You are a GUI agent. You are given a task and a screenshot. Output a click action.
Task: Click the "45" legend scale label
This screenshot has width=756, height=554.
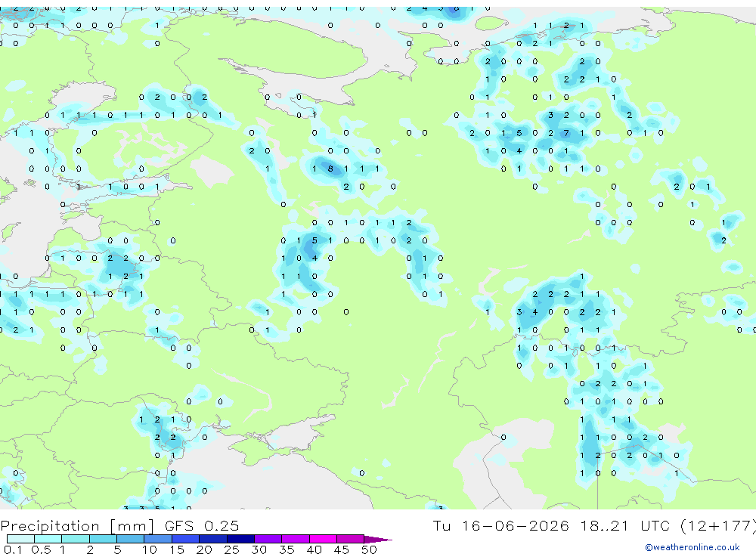342,549
